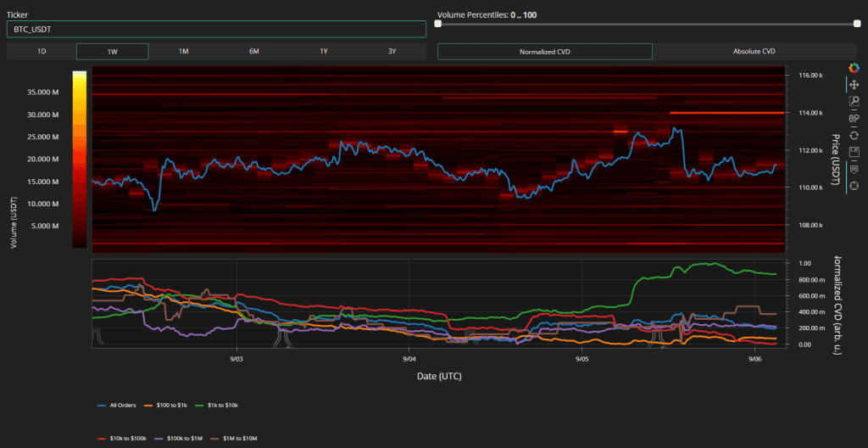Click the Save plot icon

tap(854, 153)
